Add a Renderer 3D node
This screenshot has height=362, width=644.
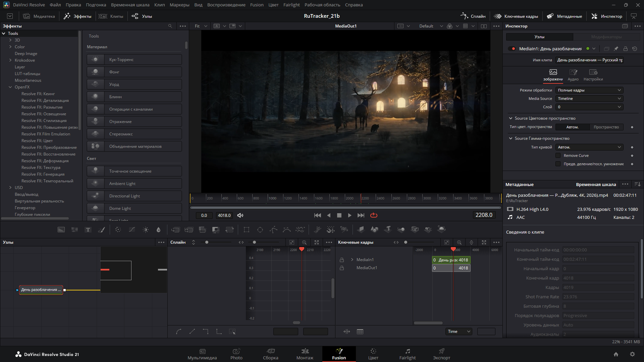441,229
